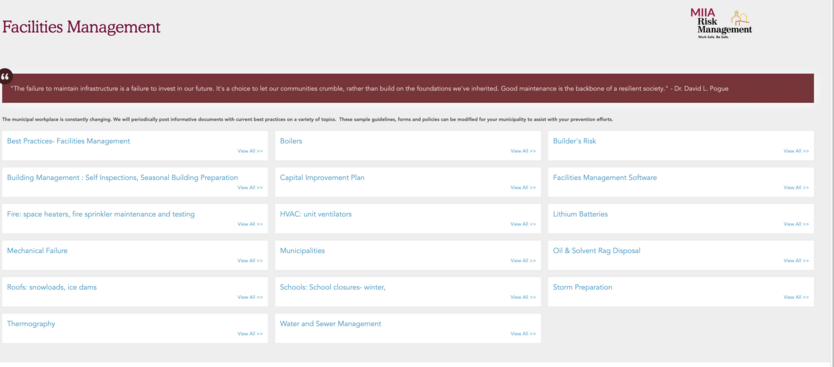Viewport: 834px width, 367px height.
Task: Open Water and Sewer Management category
Action: (x=330, y=323)
